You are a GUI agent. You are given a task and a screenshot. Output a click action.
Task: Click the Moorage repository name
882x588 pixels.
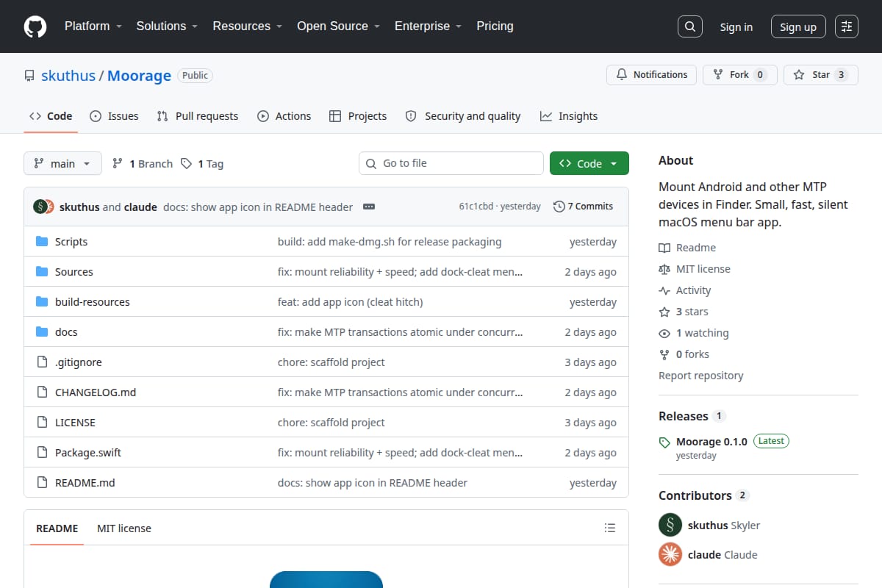(139, 76)
